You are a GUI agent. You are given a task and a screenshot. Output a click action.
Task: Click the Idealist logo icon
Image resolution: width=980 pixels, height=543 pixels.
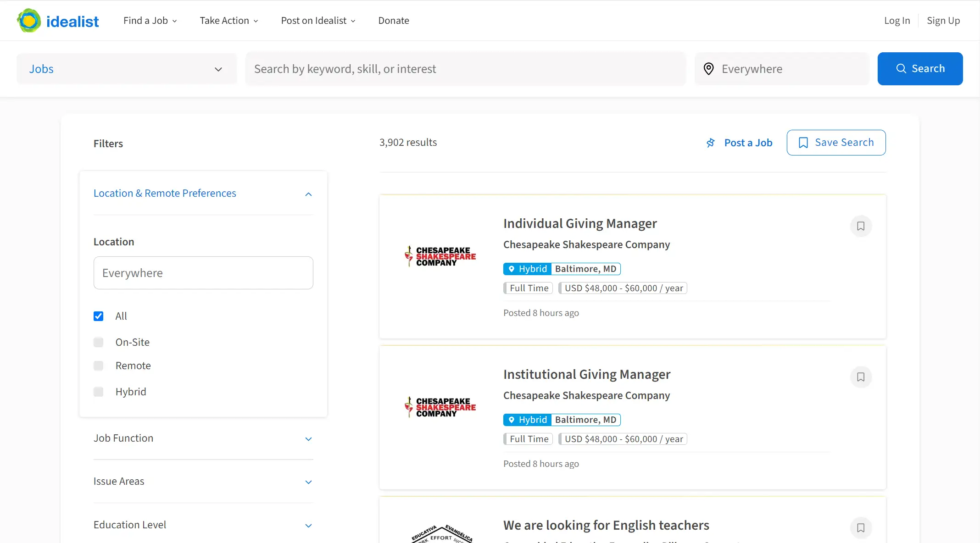tap(29, 21)
